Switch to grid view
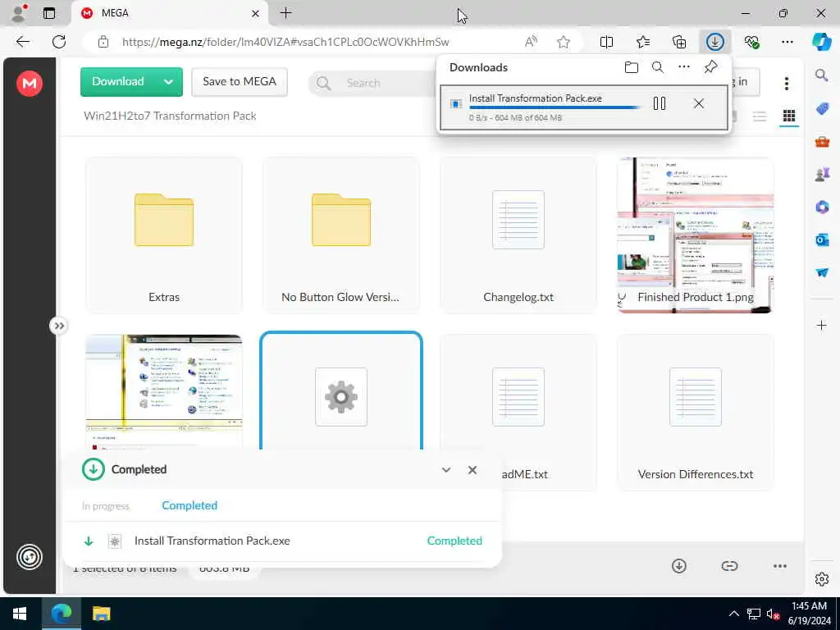The width and height of the screenshot is (840, 630). [x=789, y=116]
